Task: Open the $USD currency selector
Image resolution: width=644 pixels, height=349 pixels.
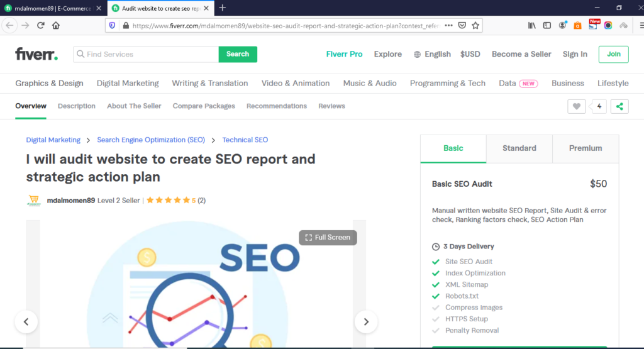Action: (x=470, y=54)
